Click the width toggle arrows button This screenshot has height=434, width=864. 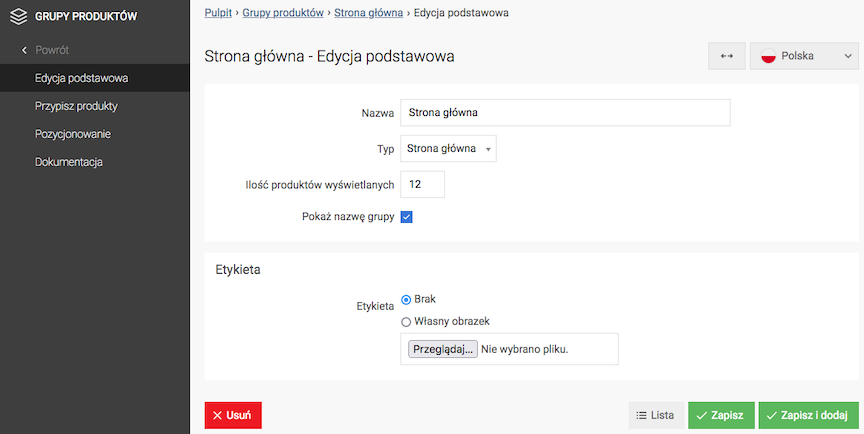727,56
